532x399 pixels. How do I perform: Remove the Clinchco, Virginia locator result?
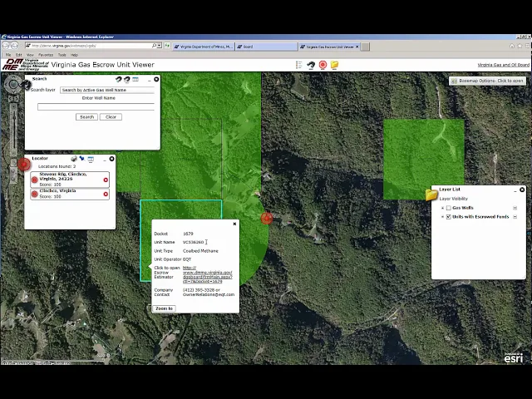pyautogui.click(x=106, y=194)
